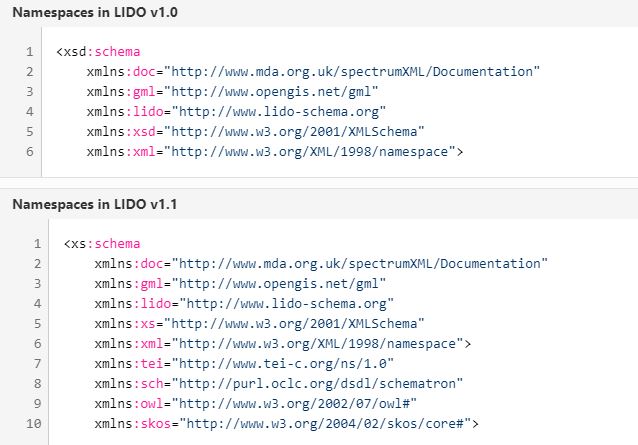Image resolution: width=638 pixels, height=445 pixels.
Task: Click the xs:schema tag in v1.1 block
Action: click(102, 243)
